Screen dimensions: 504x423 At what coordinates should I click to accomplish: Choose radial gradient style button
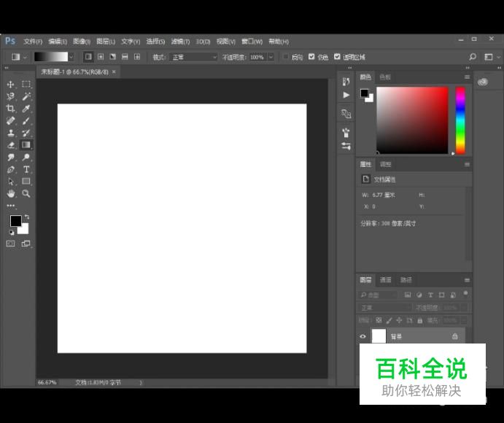(x=101, y=57)
